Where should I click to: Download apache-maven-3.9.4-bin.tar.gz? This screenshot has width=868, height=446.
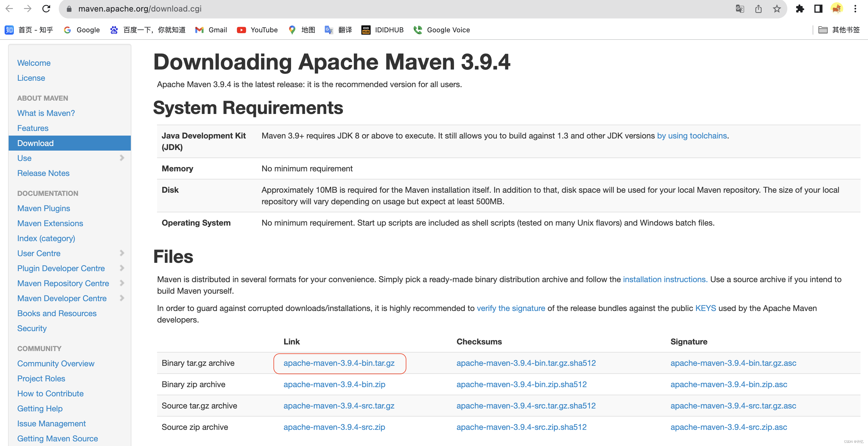pyautogui.click(x=339, y=363)
